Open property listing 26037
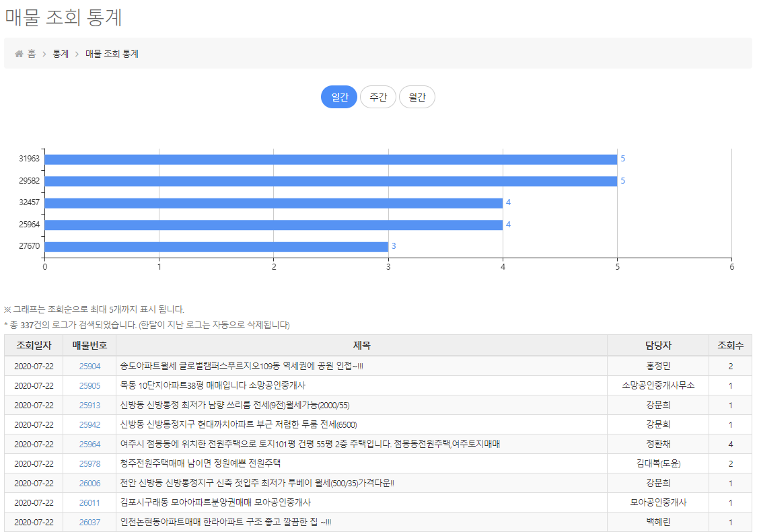757x532 pixels. coord(89,521)
